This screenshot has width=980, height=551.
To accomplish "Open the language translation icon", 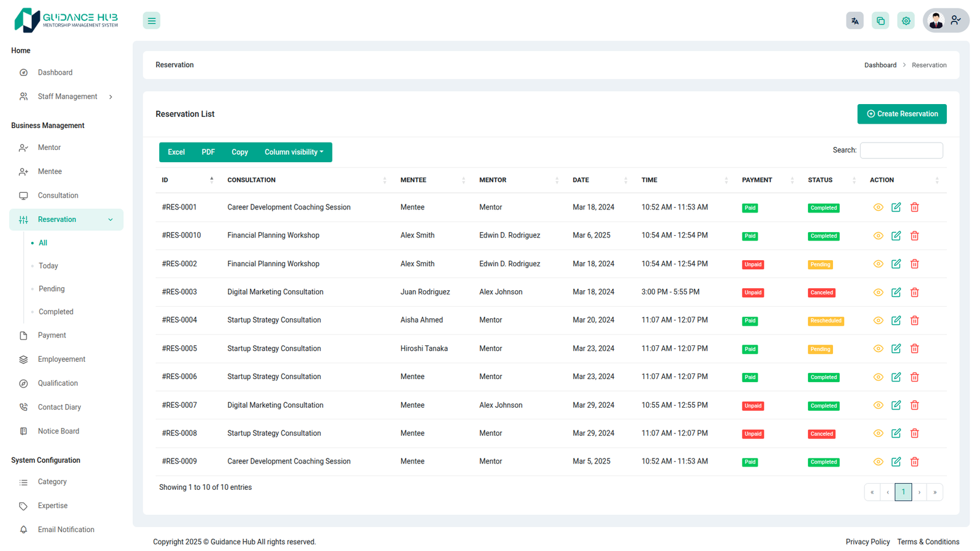I will 854,21.
